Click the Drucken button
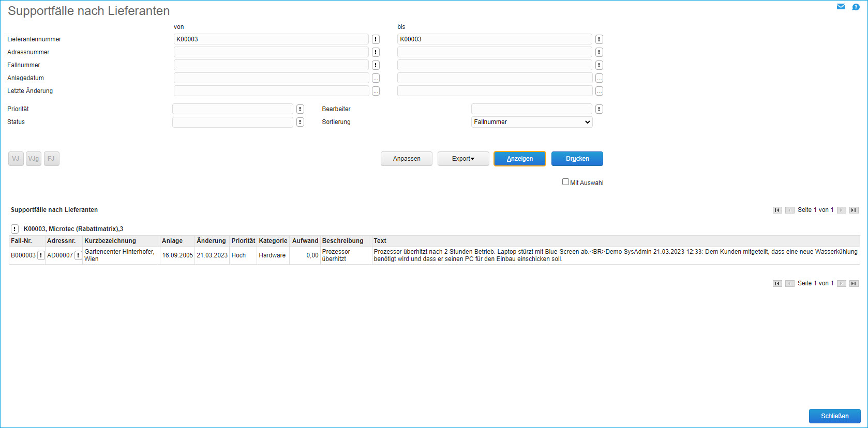This screenshot has height=428, width=868. pyautogui.click(x=577, y=159)
